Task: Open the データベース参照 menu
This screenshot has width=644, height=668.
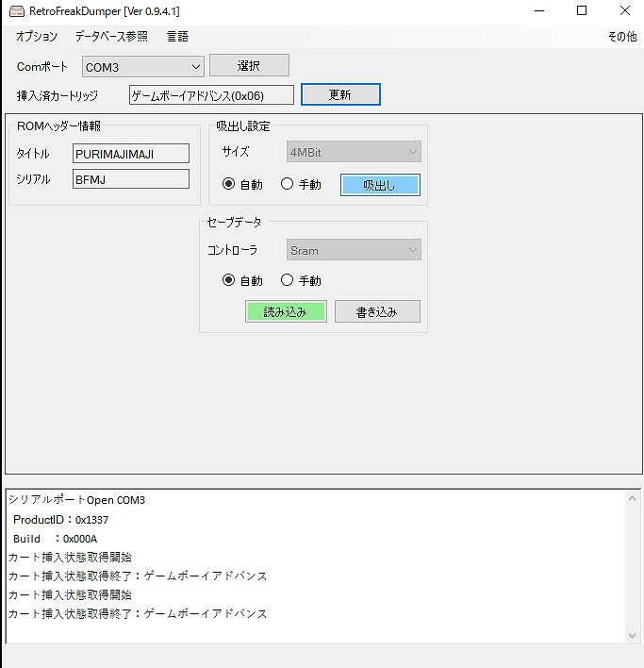Action: coord(111,37)
